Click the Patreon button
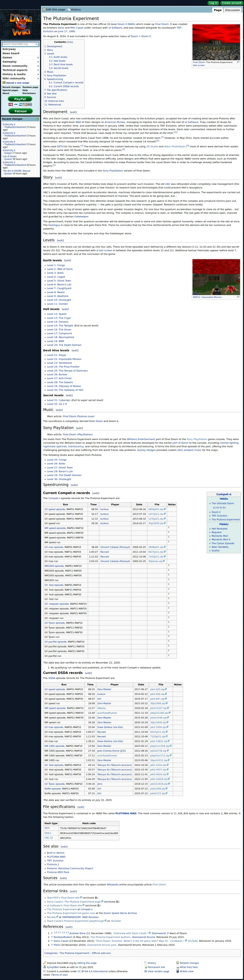The height and width of the screenshot is (980, 244). pyautogui.click(x=20, y=111)
